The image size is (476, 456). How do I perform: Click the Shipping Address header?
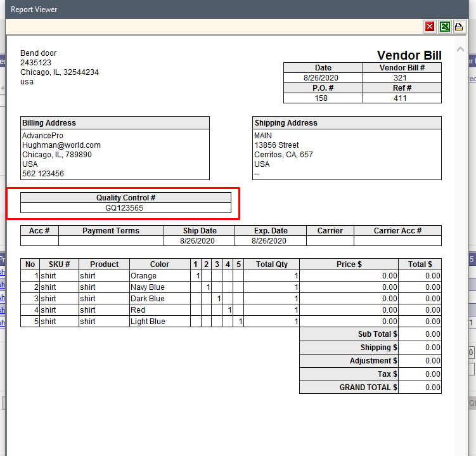pyautogui.click(x=286, y=123)
